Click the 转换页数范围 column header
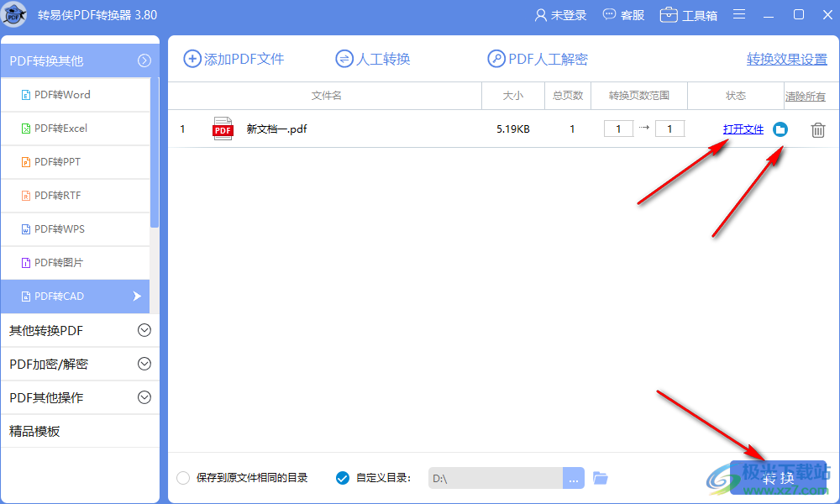840x504 pixels. coord(638,96)
